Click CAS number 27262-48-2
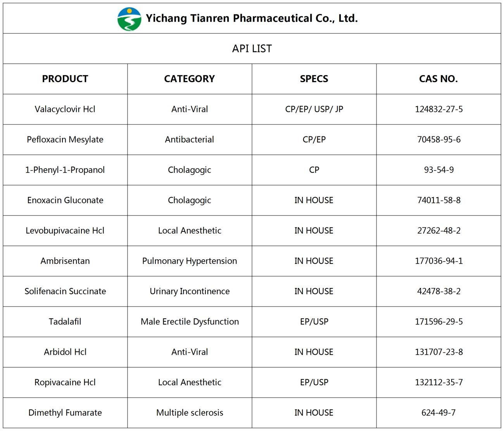The width and height of the screenshot is (504, 431). (439, 231)
